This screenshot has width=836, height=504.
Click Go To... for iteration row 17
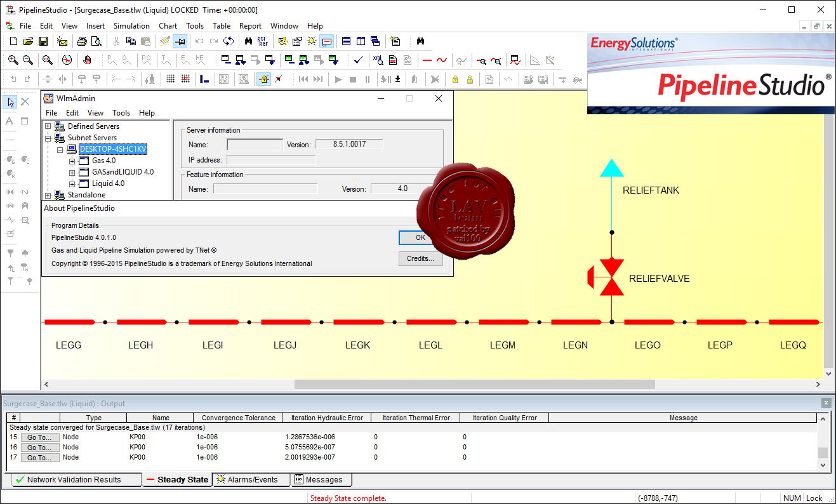pyautogui.click(x=40, y=458)
